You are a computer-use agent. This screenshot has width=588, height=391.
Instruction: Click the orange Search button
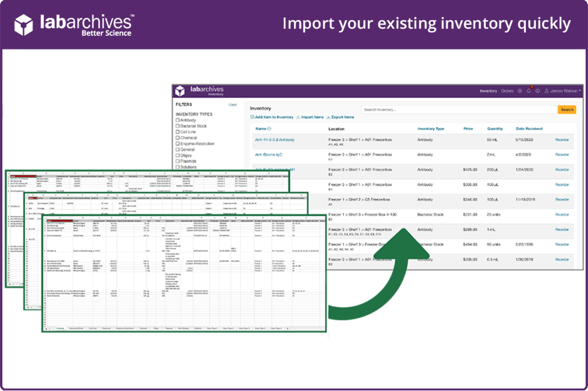click(x=567, y=110)
